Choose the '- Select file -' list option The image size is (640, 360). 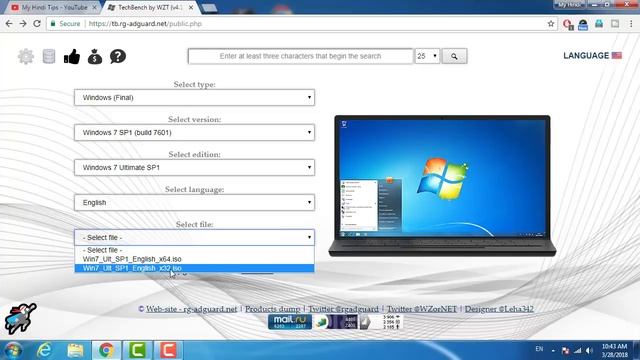194,250
